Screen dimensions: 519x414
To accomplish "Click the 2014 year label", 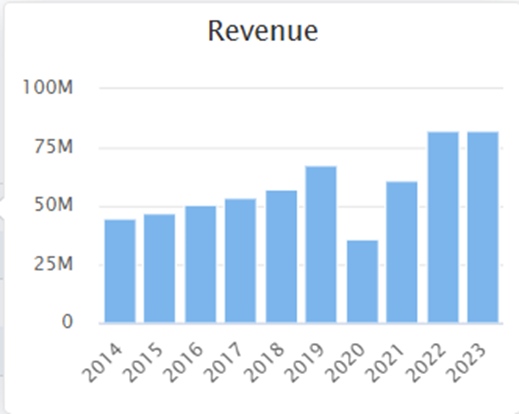I will click(x=102, y=362).
